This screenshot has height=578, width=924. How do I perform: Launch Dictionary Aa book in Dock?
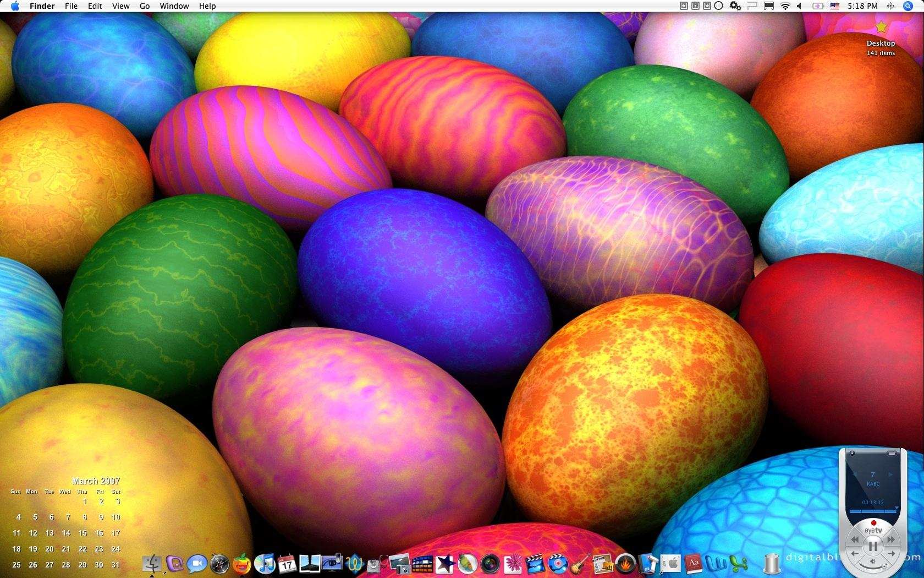click(x=694, y=563)
